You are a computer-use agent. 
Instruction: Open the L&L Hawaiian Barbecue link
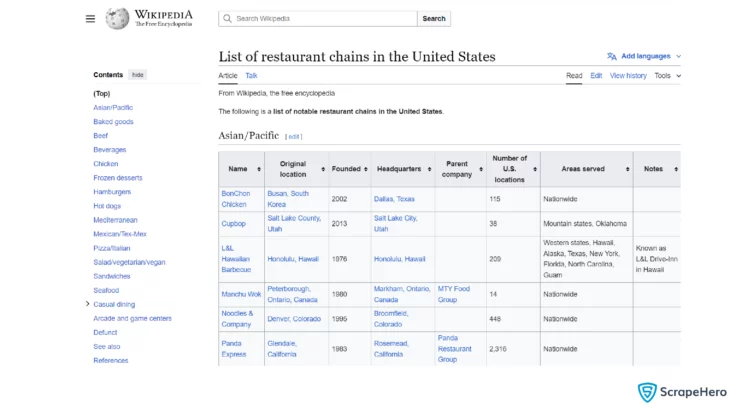(236, 259)
